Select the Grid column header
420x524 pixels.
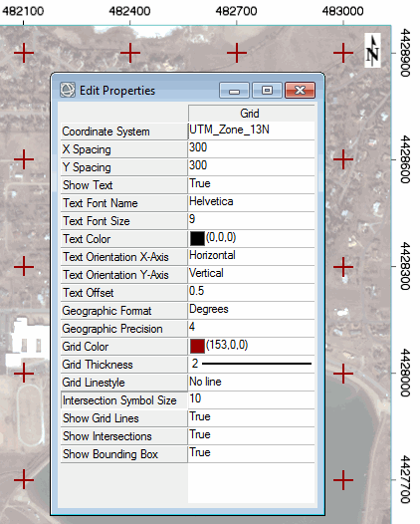pos(252,114)
